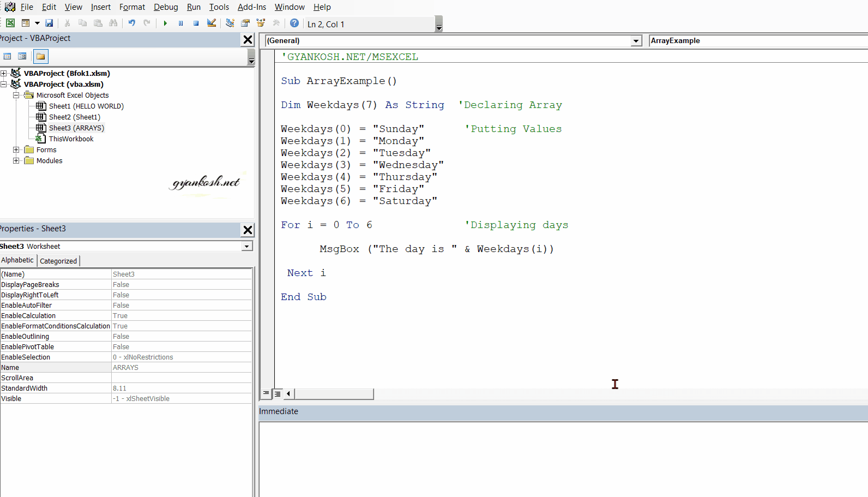
Task: Select Sheet3 (ARRAYS) in tree
Action: click(x=76, y=128)
